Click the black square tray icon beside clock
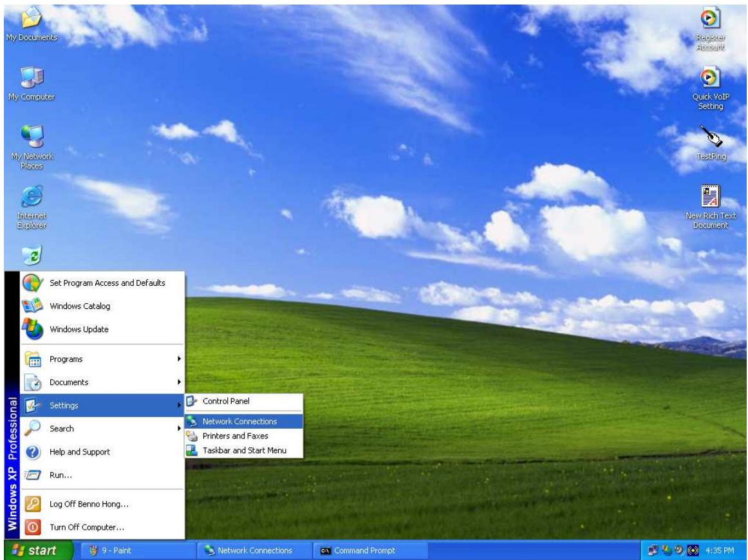Image resolution: width=748 pixels, height=560 pixels. (x=693, y=550)
